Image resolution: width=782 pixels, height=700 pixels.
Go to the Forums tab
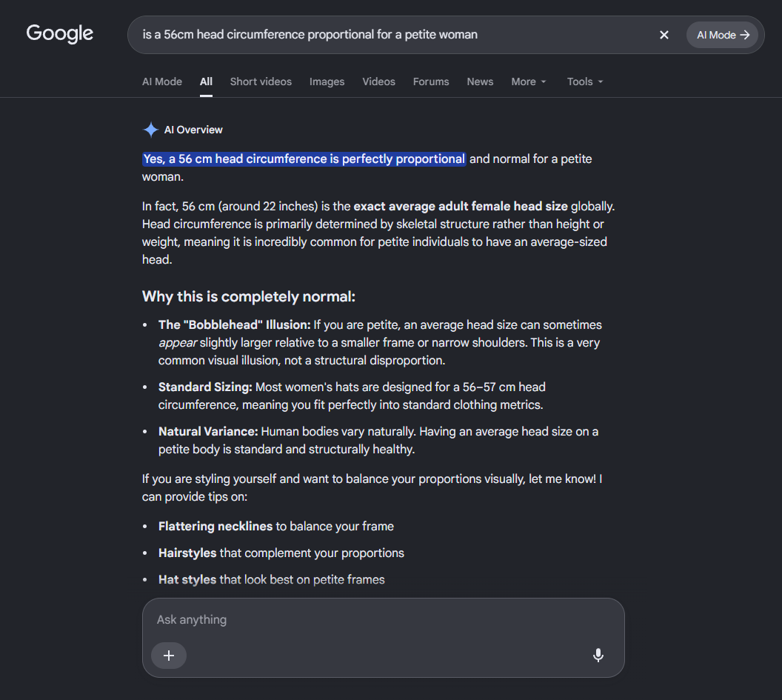[431, 81]
